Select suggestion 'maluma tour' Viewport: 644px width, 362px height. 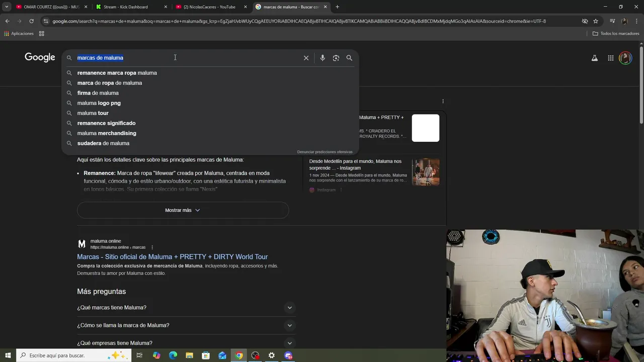(93, 113)
